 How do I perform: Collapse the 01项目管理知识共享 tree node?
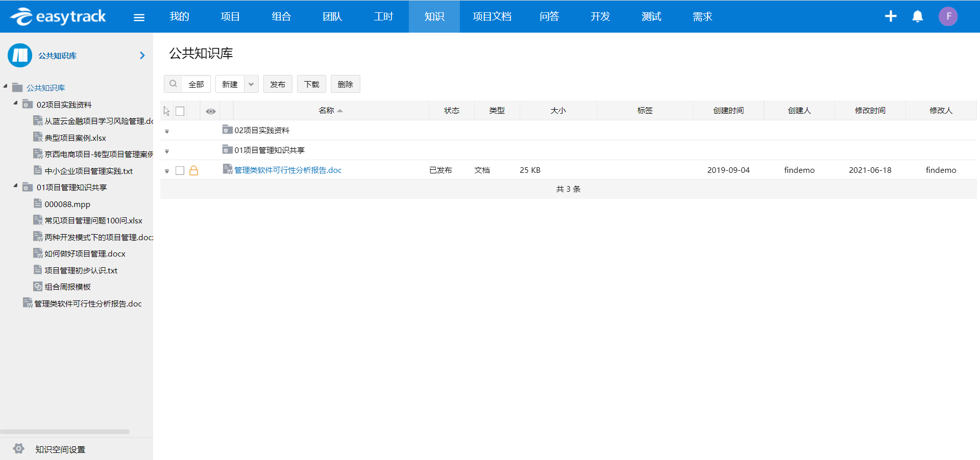[15, 186]
